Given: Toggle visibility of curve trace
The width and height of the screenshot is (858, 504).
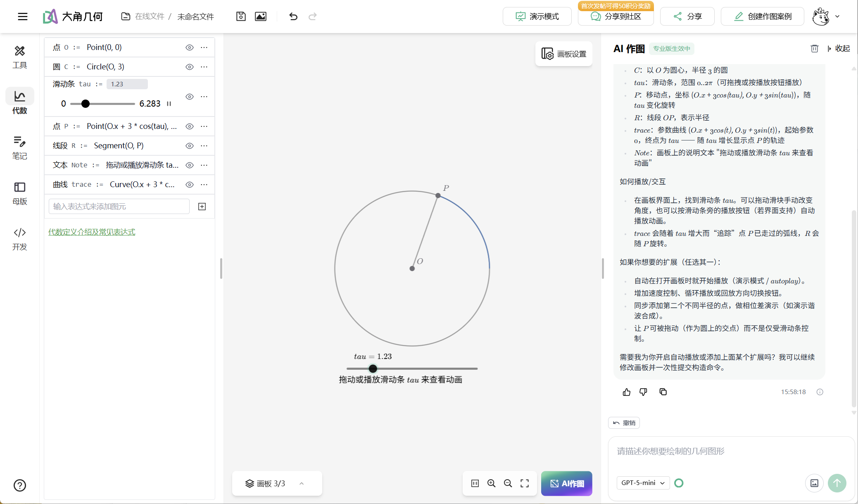Looking at the screenshot, I should tap(190, 185).
